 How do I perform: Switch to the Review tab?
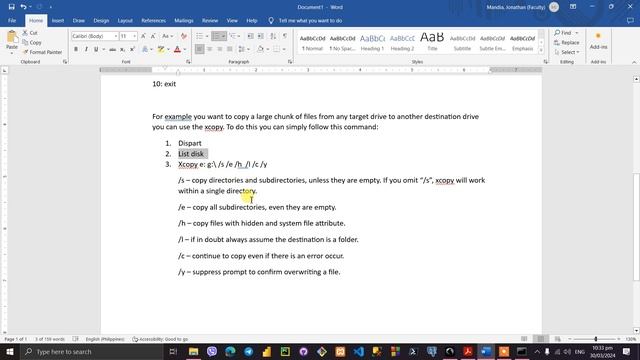tap(210, 20)
